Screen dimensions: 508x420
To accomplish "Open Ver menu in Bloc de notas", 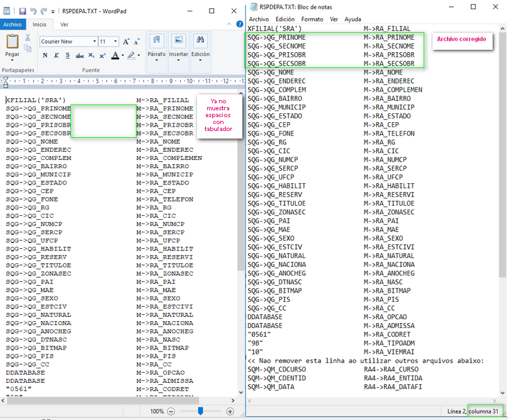I will (x=334, y=20).
